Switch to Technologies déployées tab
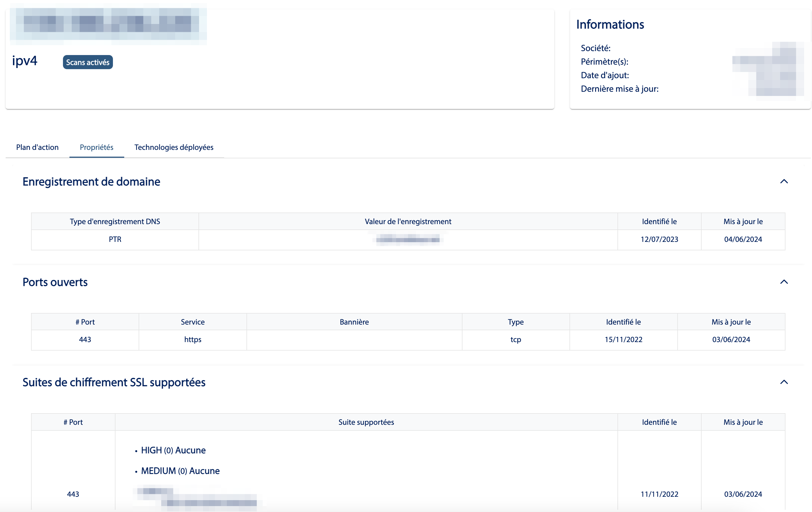Screen dimensions: 812x512 click(174, 147)
